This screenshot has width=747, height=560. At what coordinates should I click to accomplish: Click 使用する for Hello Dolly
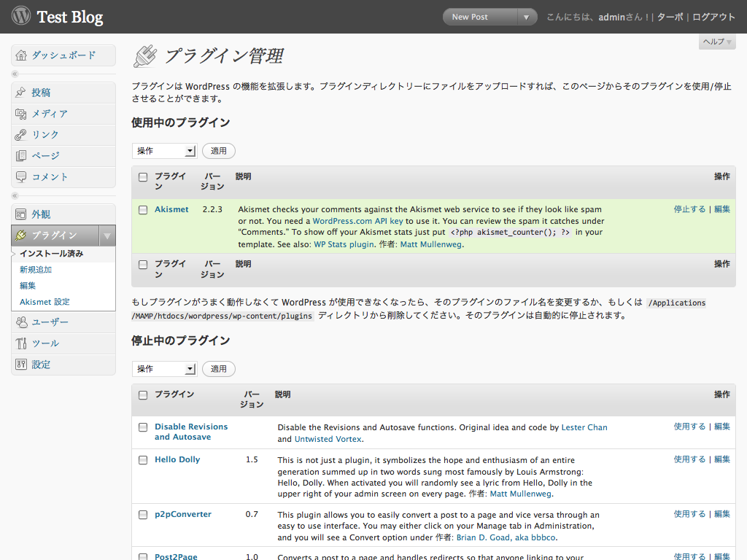click(689, 459)
